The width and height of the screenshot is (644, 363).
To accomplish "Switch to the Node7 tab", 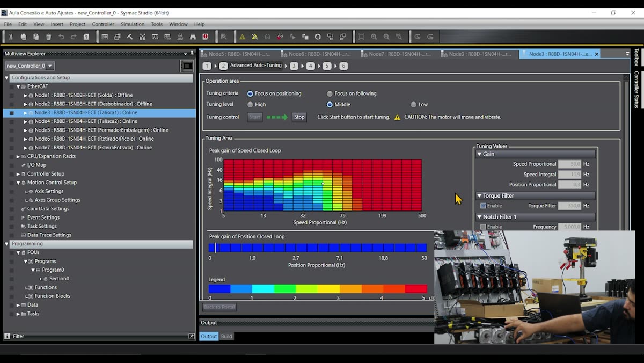I will point(400,54).
